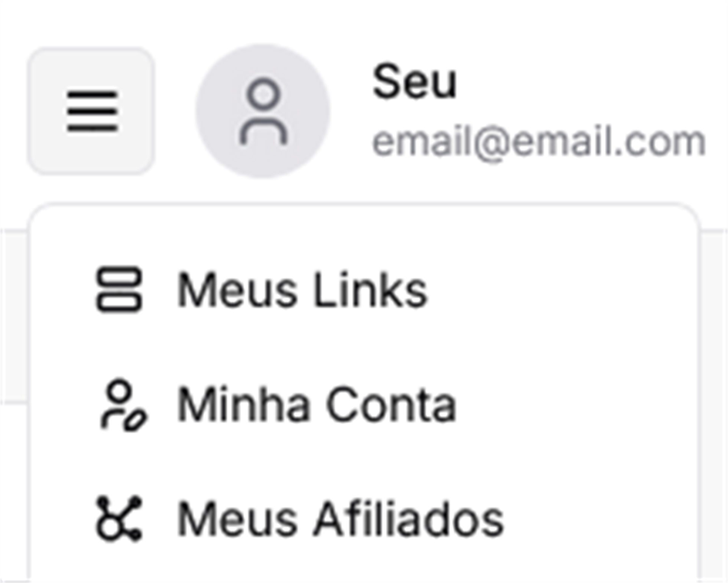The image size is (728, 583).
Task: Click the user avatar icon
Action: [263, 111]
